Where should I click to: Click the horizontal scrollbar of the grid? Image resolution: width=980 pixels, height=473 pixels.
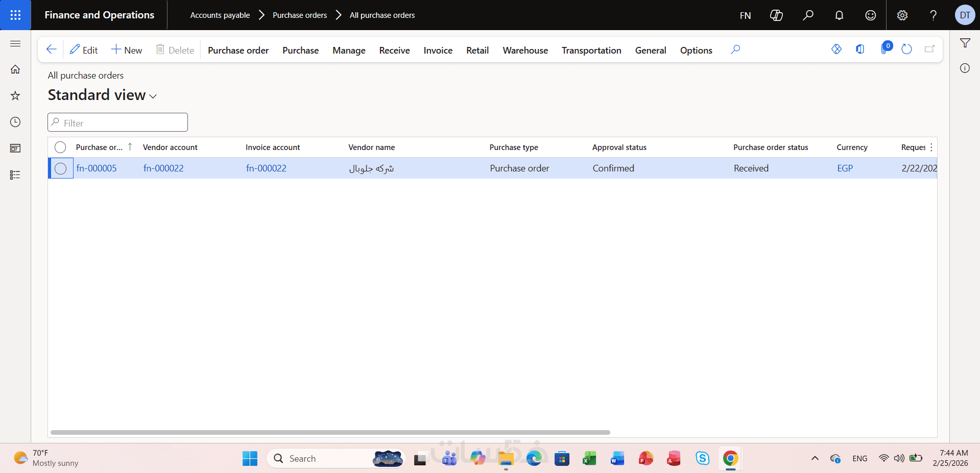(330, 432)
